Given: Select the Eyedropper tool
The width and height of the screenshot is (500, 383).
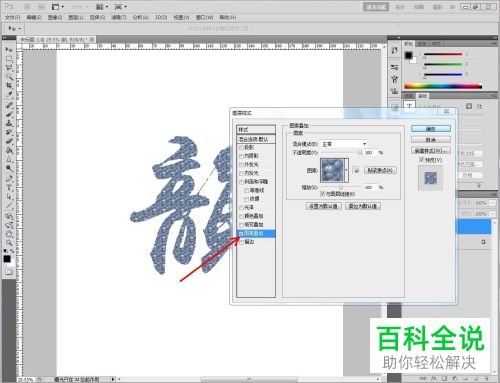Looking at the screenshot, I should 9,95.
